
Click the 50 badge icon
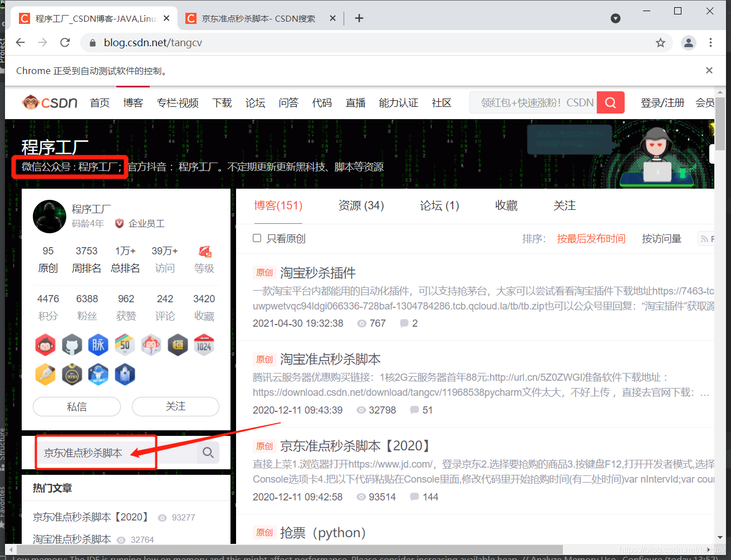(125, 346)
